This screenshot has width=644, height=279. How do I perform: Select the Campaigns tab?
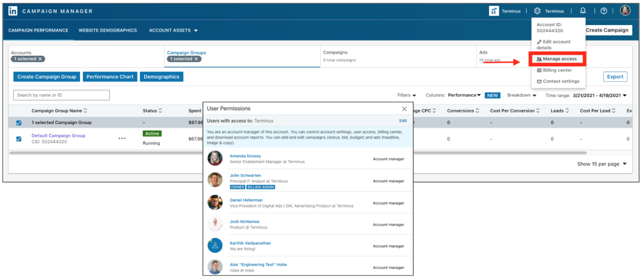398,57
